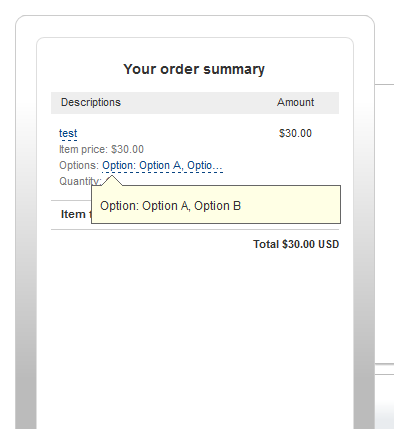This screenshot has height=429, width=394.
Task: Click the word 'USD' in the total
Action: 329,244
